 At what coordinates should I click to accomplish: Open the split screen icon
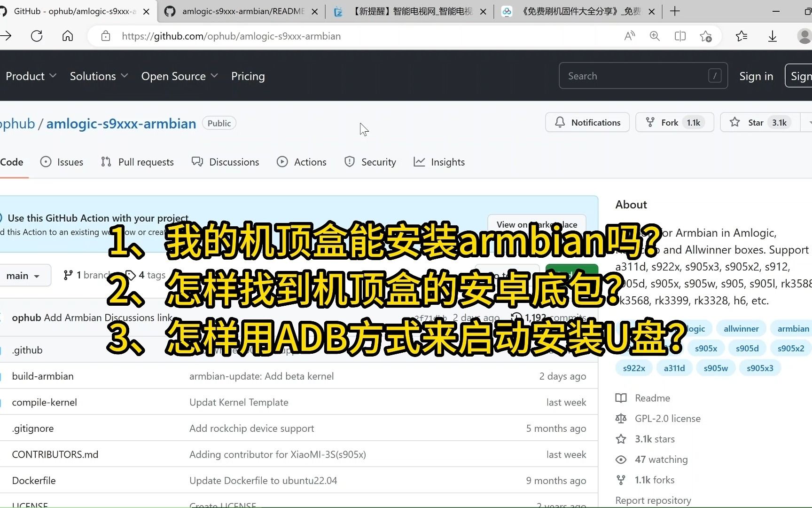(x=680, y=36)
